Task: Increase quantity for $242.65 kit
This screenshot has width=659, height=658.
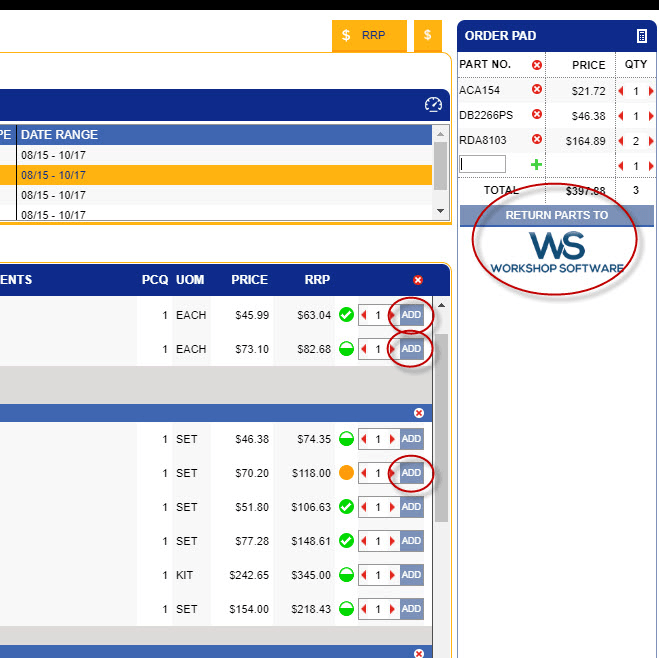Action: click(x=392, y=575)
